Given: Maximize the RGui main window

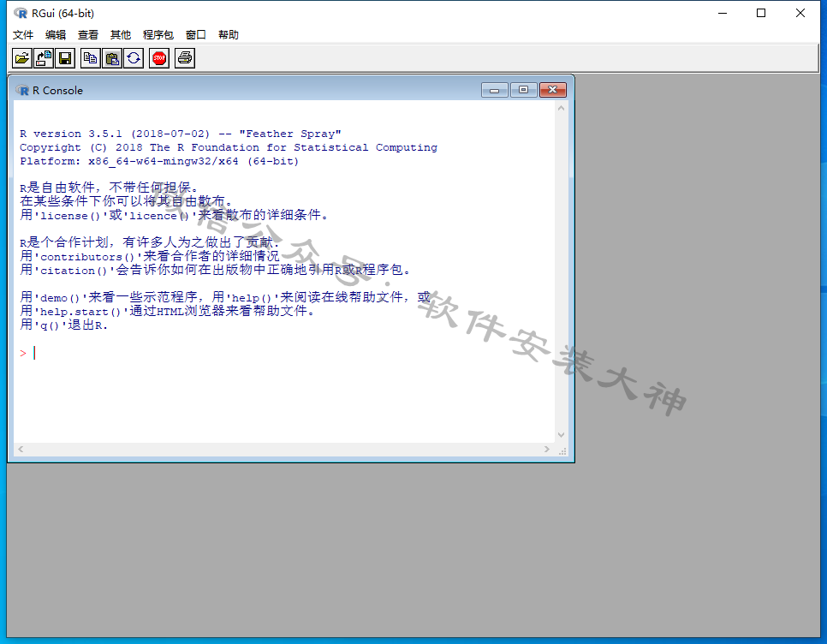Looking at the screenshot, I should [x=761, y=13].
